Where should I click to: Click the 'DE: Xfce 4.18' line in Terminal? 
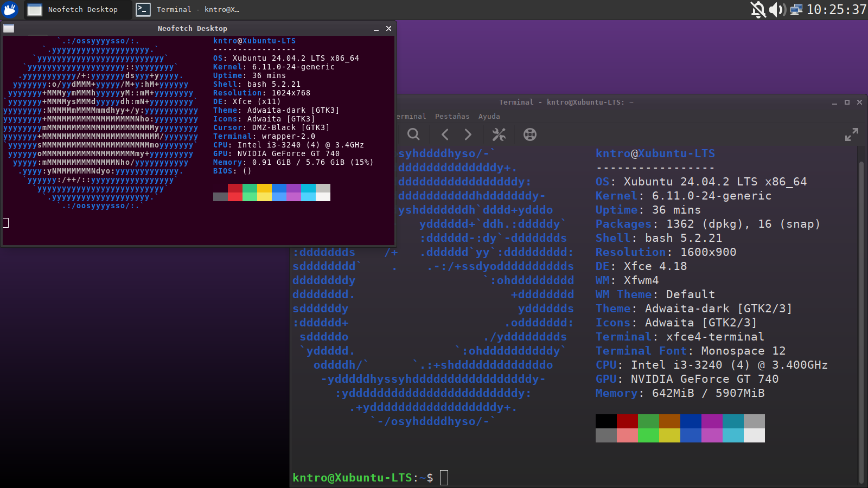click(x=641, y=266)
